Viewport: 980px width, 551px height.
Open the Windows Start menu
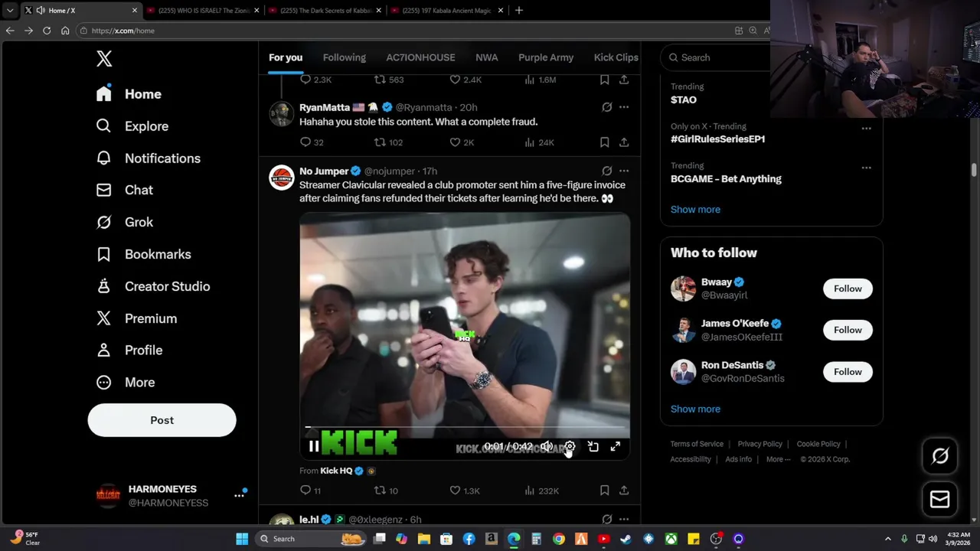coord(242,539)
